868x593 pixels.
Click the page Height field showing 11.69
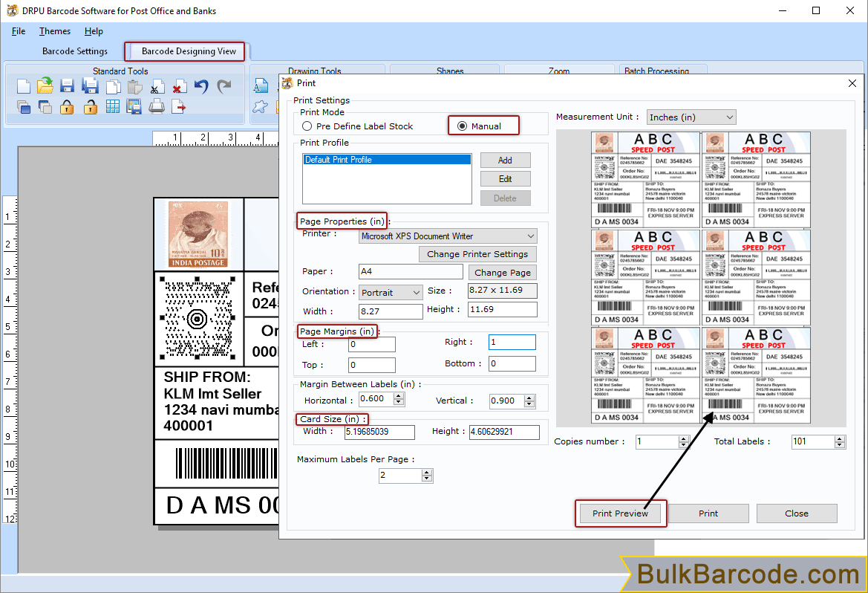tap(503, 309)
